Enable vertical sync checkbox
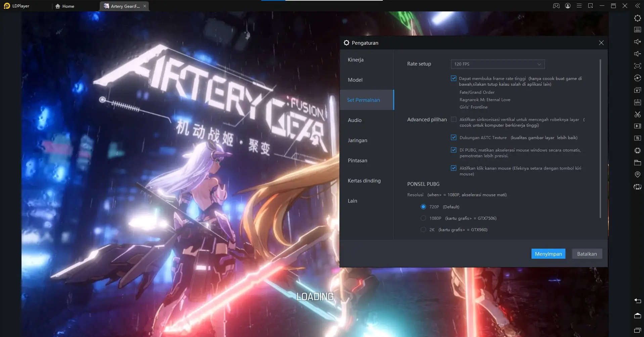The width and height of the screenshot is (644, 337). point(454,119)
